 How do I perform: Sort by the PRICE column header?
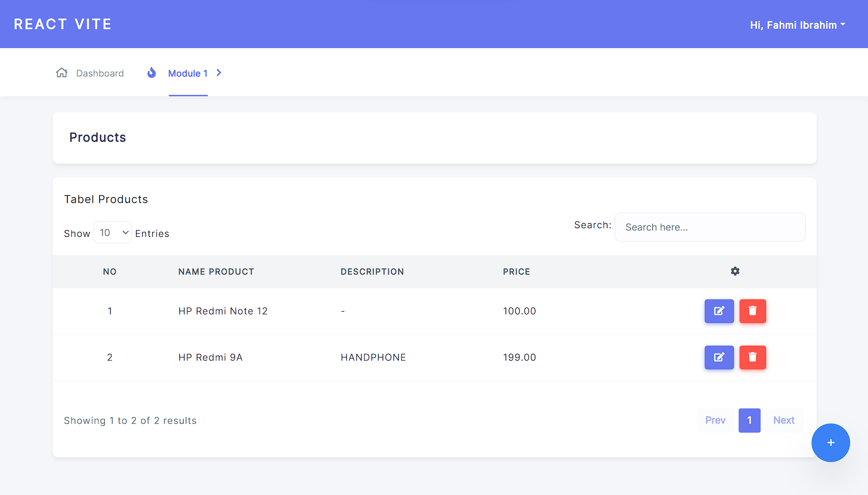[x=517, y=272]
